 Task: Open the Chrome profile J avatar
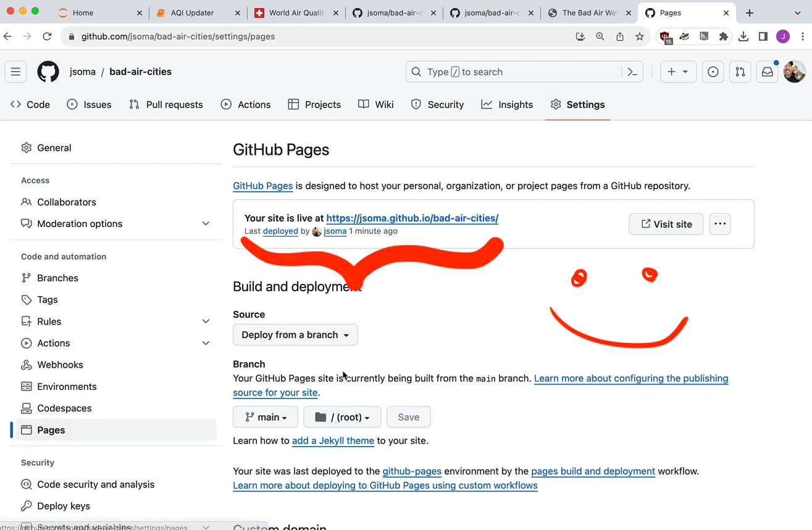(783, 36)
